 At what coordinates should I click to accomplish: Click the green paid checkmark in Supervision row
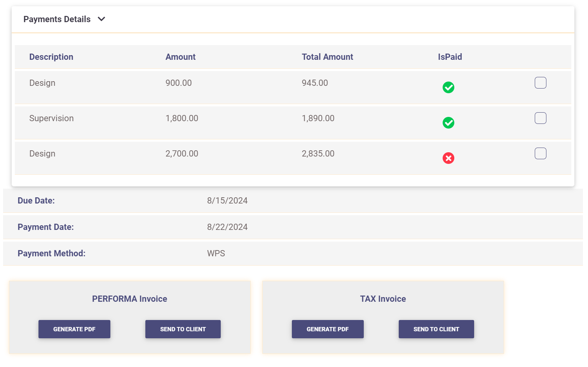coord(448,123)
